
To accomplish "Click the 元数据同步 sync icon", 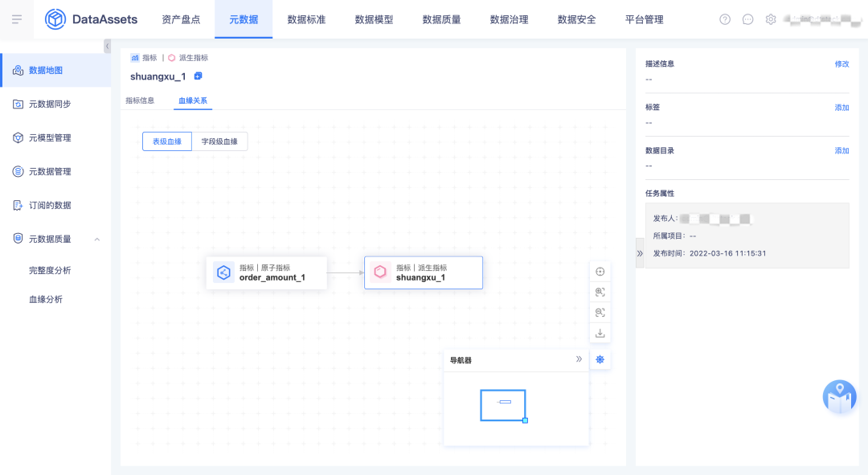I will 18,104.
